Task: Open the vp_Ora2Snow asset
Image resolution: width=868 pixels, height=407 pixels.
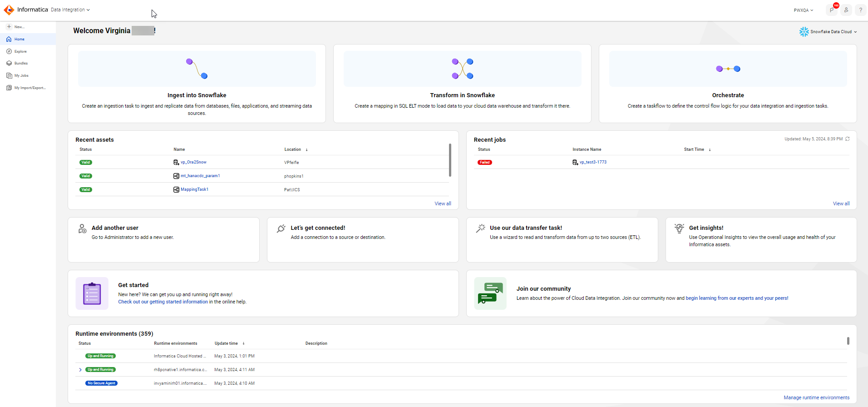Action: 193,162
